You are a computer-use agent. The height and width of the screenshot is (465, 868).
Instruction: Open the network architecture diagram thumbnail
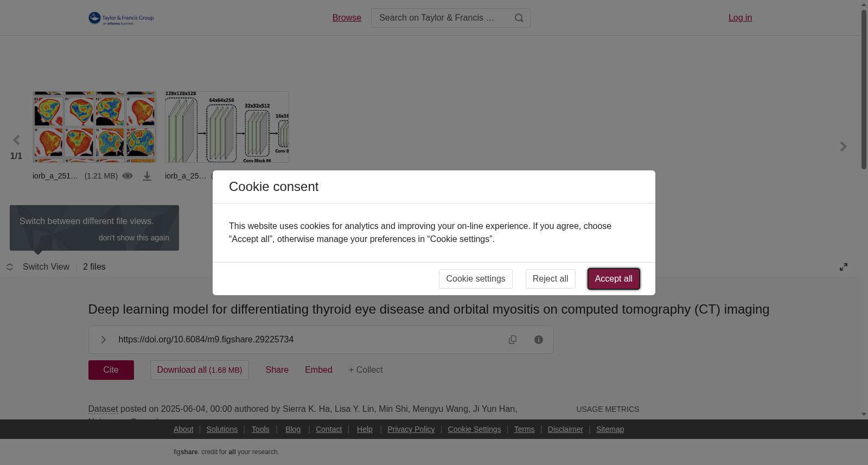(x=227, y=127)
